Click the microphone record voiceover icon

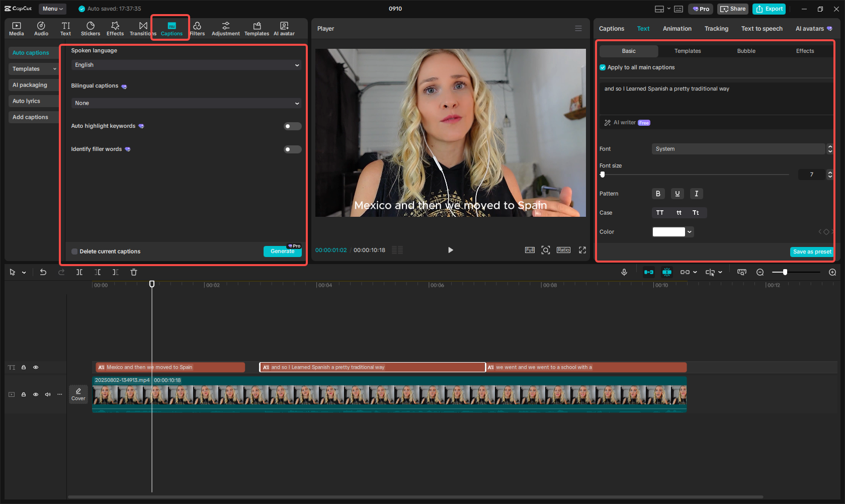624,272
